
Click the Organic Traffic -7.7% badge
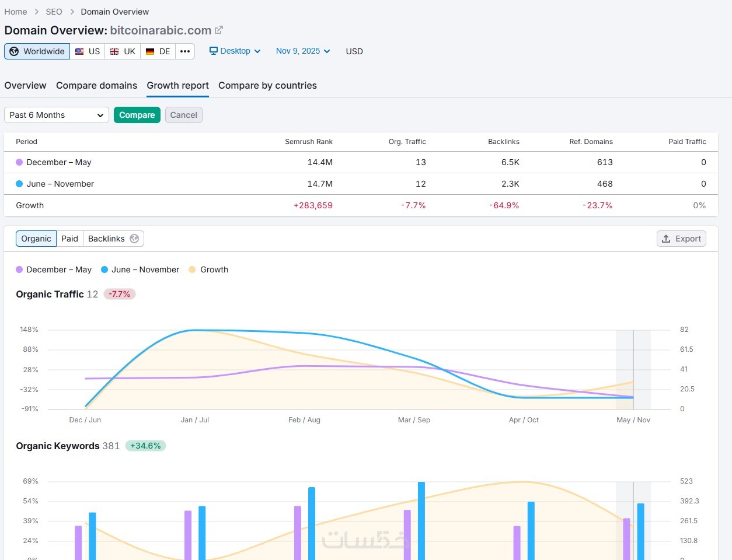point(120,294)
